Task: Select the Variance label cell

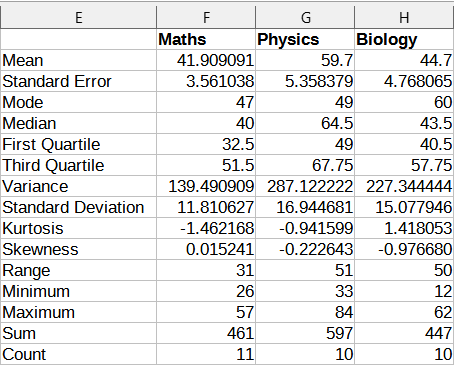Action: click(78, 186)
